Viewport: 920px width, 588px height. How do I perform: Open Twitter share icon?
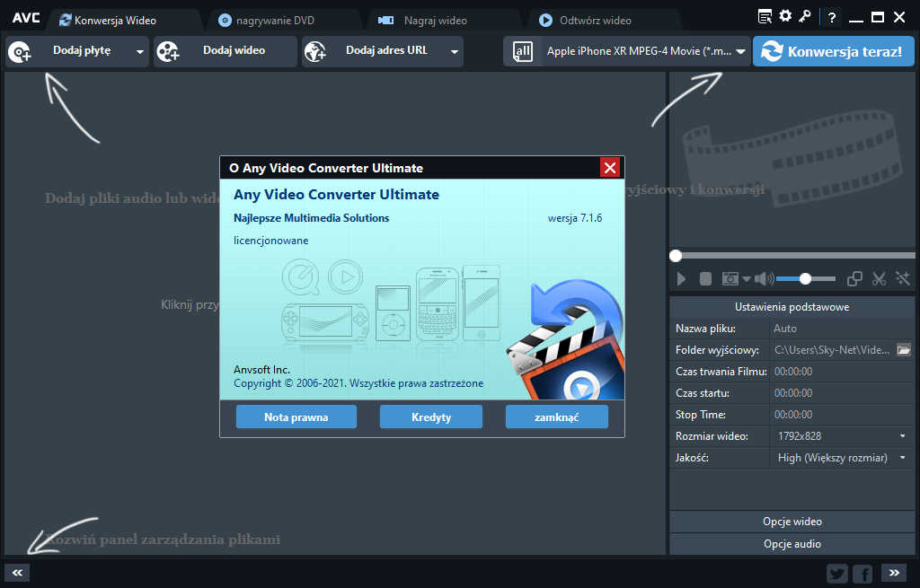click(x=837, y=574)
